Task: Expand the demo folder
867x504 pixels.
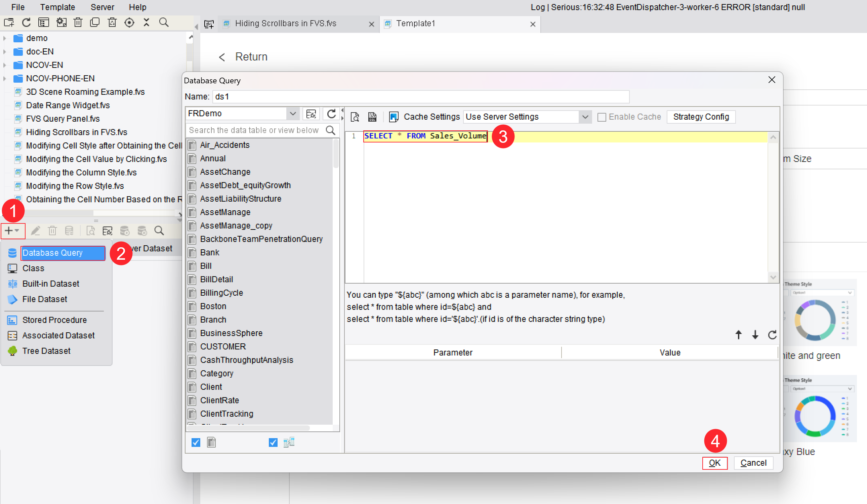Action: [4, 38]
